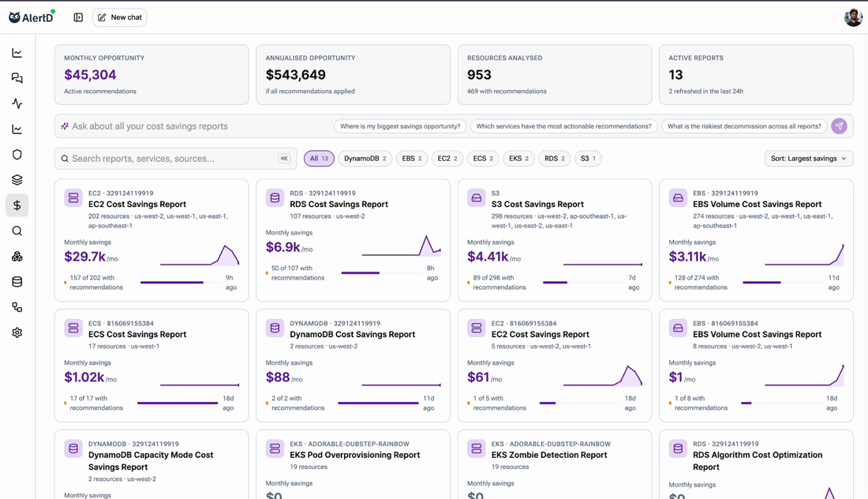Click the EKS Pod Overprovisioning Report icon
Image resolution: width=868 pixels, height=499 pixels.
tap(275, 448)
